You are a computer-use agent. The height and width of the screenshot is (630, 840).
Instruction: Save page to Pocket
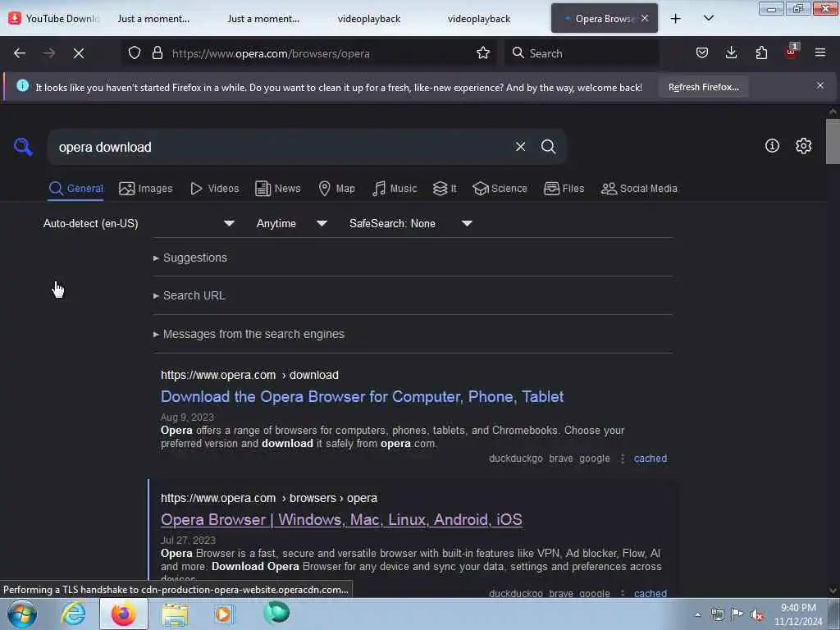702,53
